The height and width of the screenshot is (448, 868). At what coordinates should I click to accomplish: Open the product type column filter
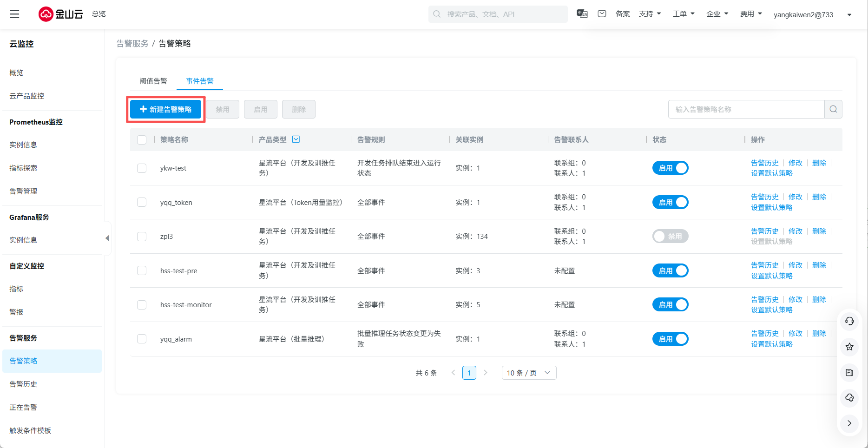pyautogui.click(x=296, y=139)
